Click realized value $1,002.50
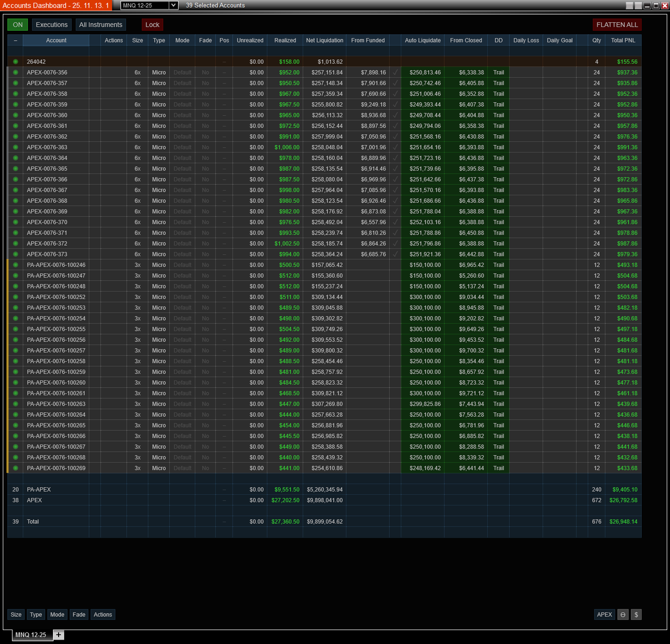 [287, 244]
